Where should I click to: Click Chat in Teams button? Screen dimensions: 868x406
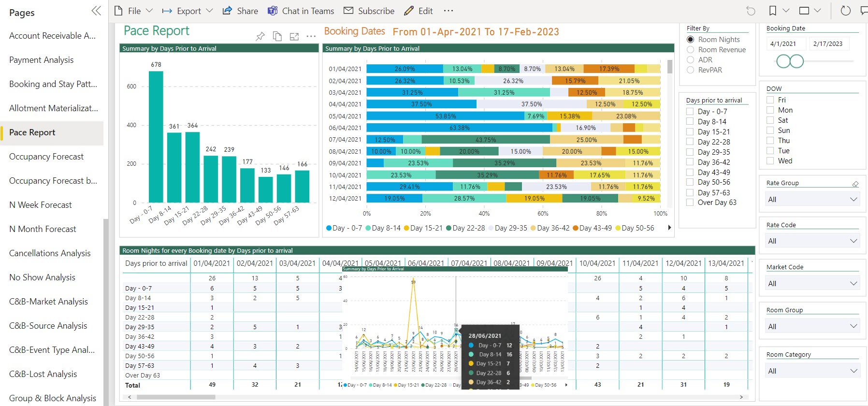[x=301, y=11]
